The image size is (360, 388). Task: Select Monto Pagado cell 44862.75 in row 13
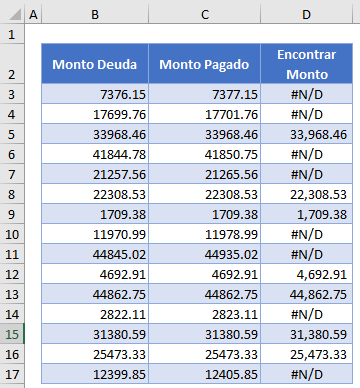205,294
